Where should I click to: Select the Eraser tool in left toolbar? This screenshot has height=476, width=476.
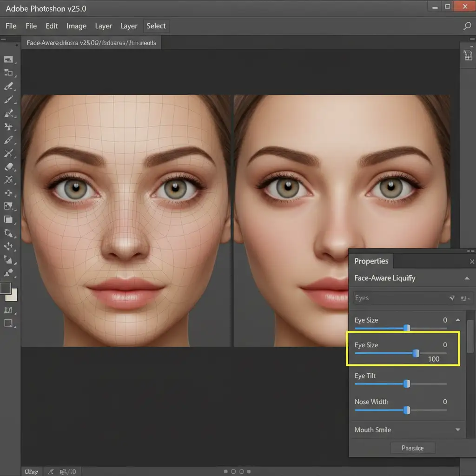point(10,166)
